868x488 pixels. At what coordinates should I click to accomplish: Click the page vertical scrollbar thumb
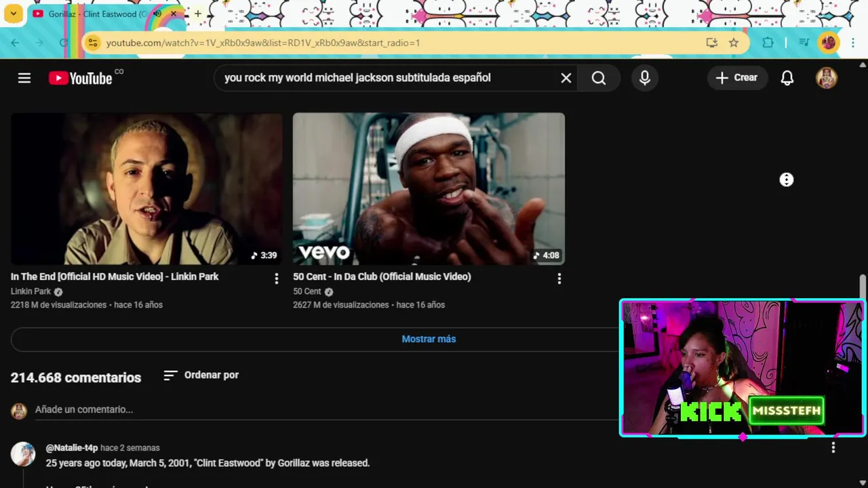pos(863,287)
